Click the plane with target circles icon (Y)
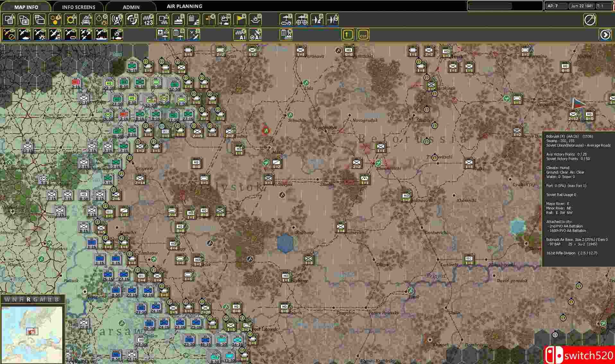Viewport: 615px width, 364px height. 302,20
